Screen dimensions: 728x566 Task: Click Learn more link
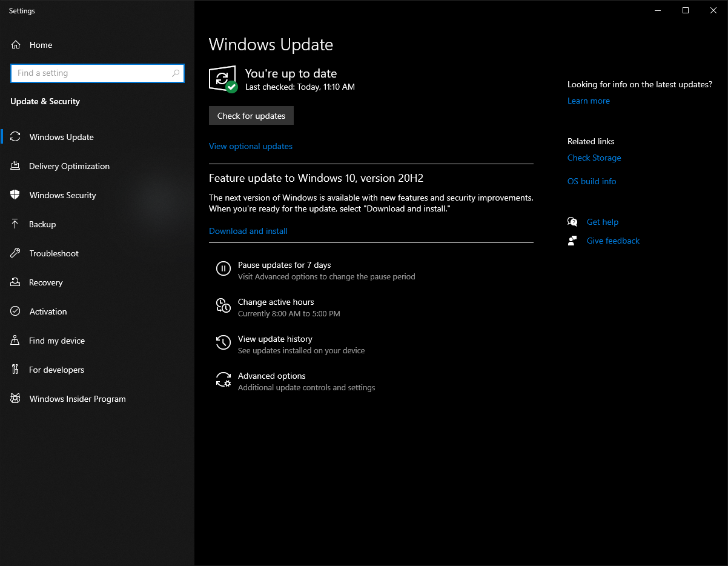(589, 101)
